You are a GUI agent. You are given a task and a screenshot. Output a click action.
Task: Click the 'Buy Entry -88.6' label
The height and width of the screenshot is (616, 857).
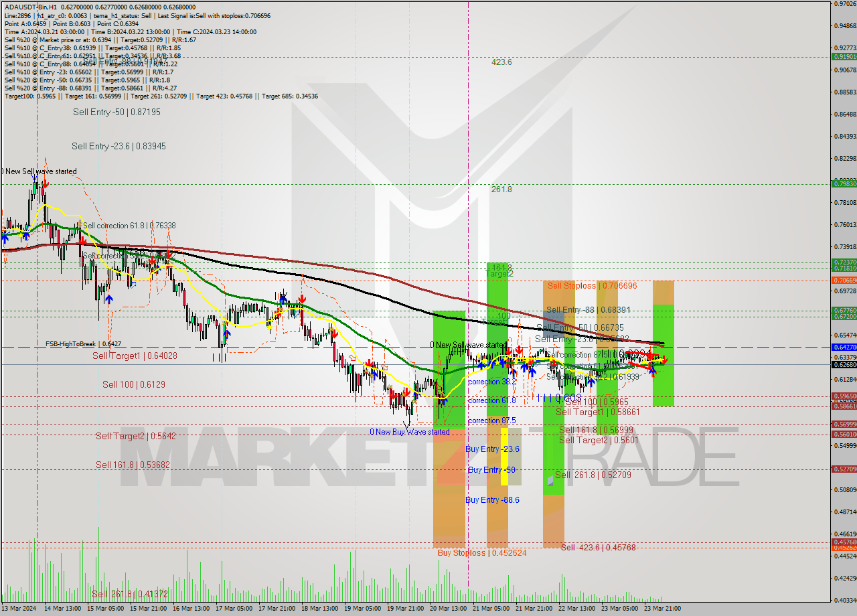[x=493, y=500]
